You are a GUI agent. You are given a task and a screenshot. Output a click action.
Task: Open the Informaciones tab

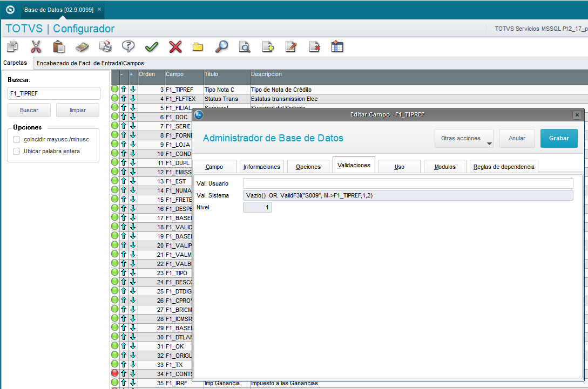pos(262,167)
